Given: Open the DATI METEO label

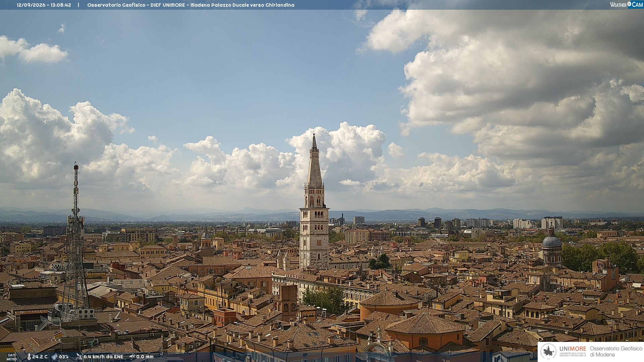Looking at the screenshot, I should point(12,357).
